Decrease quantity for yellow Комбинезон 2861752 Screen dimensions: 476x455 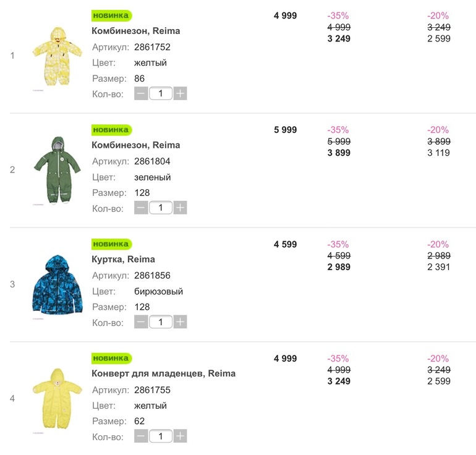[x=141, y=94]
